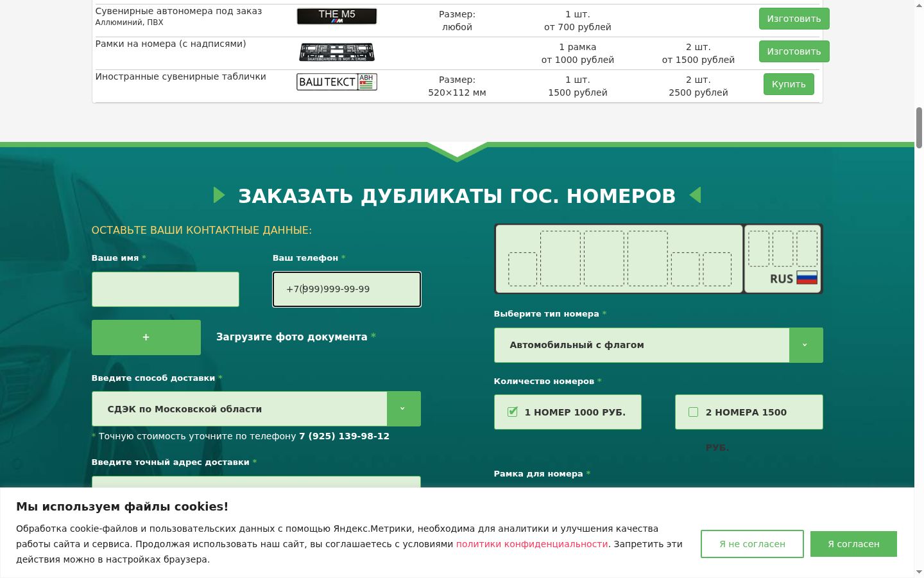Viewport: 924px width, 578px height.
Task: Click the от 700 рублей price cell
Action: (x=577, y=27)
